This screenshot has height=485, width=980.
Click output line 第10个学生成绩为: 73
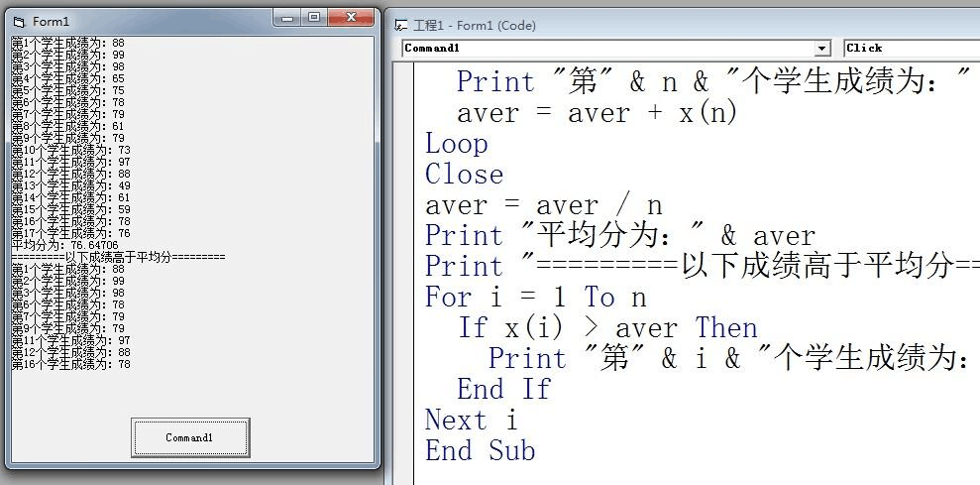[x=71, y=150]
